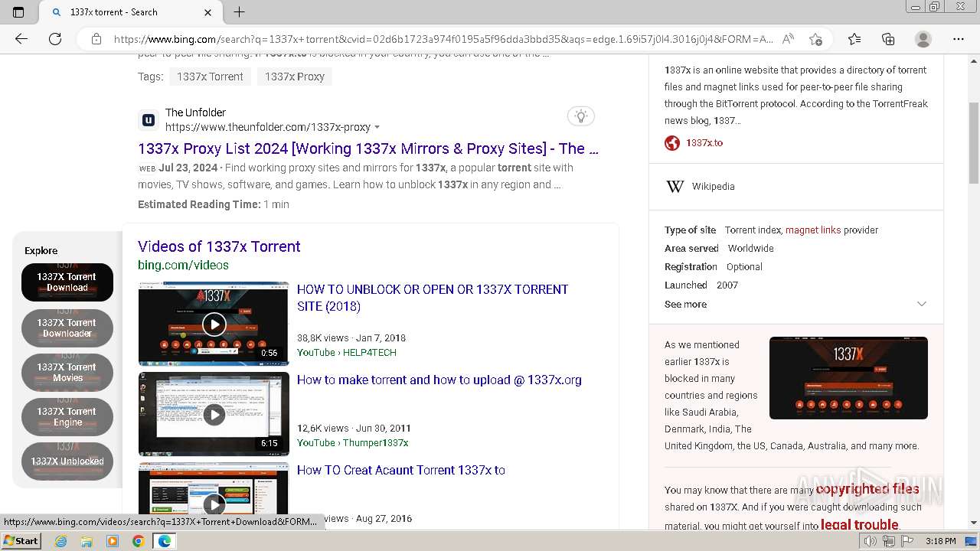Open the browser profile avatar
The height and width of the screenshot is (551, 980).
click(x=923, y=39)
